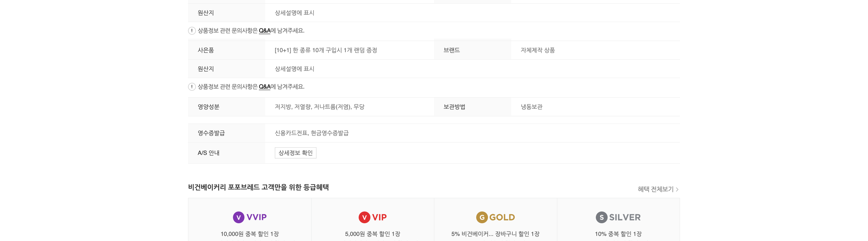Follow the second Q&A link
The width and height of the screenshot is (868, 241).
[265, 87]
